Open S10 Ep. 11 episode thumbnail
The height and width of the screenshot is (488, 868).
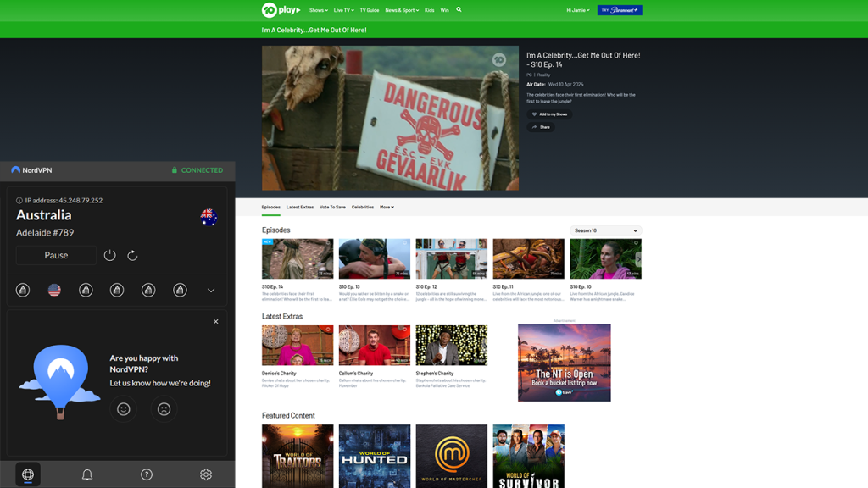click(529, 258)
